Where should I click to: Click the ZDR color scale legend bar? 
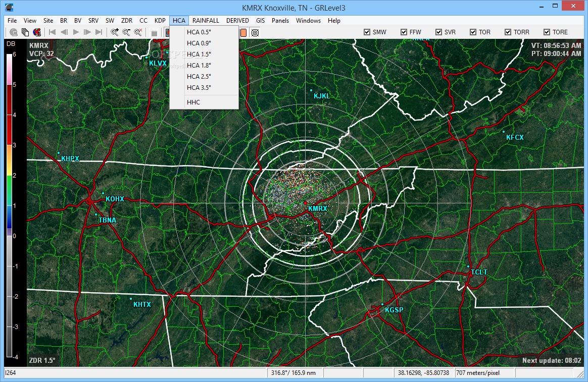(x=10, y=205)
